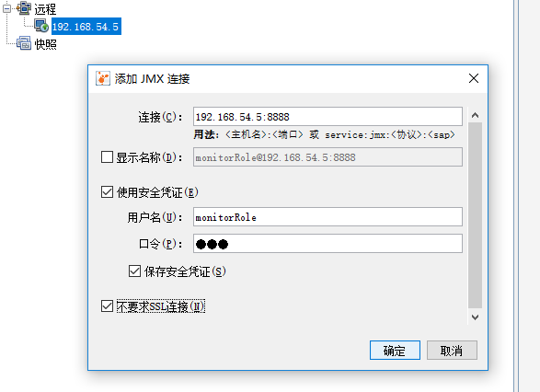Click the dialog scrollbar down arrow

tap(476, 317)
